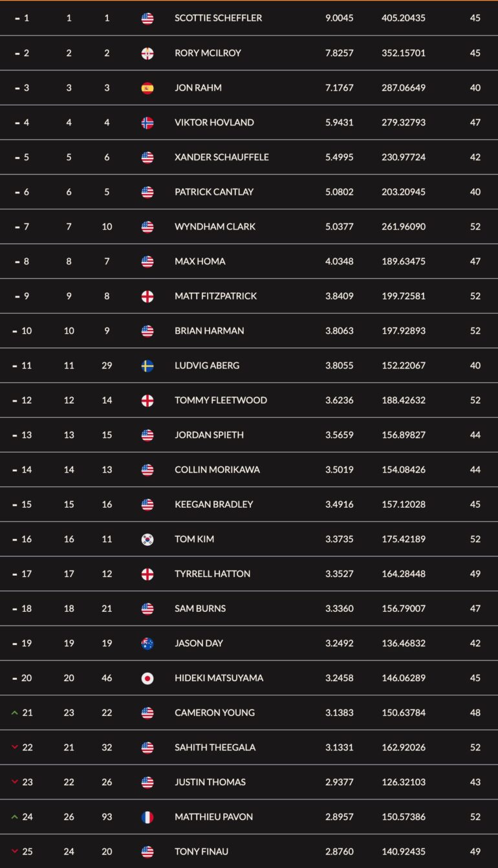Click the Australia flag beside Jason Day
The image size is (498, 868).
(x=147, y=643)
